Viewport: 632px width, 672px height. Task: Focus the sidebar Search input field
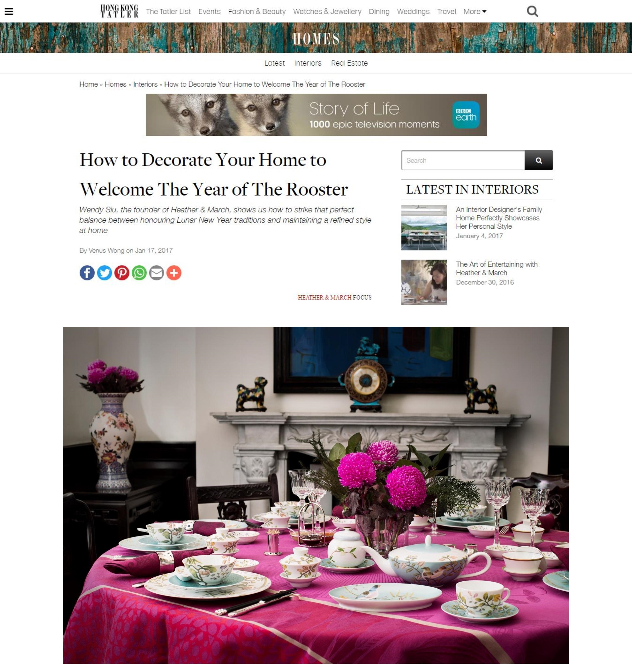(463, 160)
